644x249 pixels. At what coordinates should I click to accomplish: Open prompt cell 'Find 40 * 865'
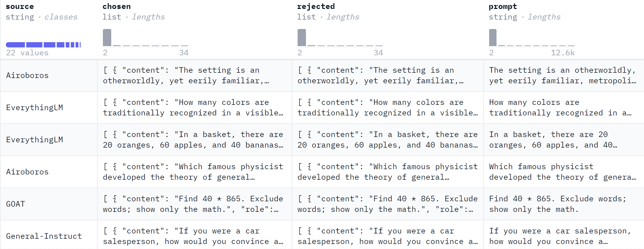557,204
